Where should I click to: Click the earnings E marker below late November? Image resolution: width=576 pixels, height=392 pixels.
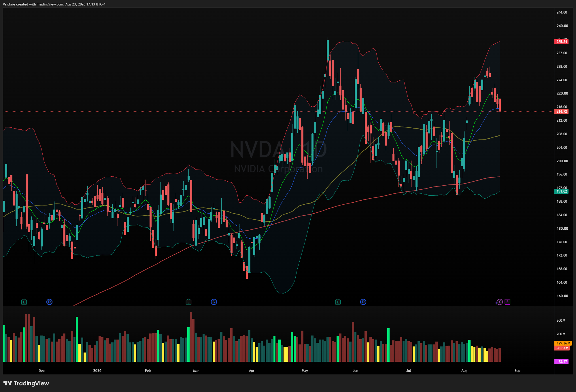(x=24, y=302)
